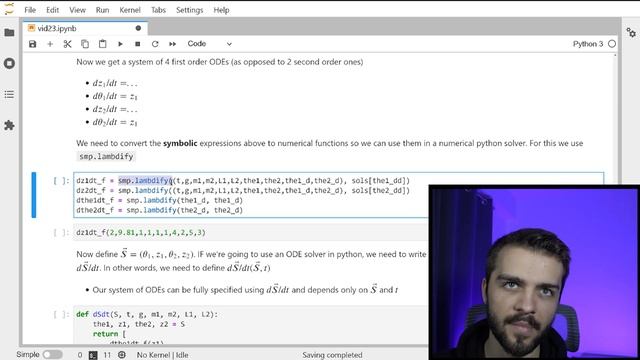
Task: Open the View menu
Action: (77, 10)
